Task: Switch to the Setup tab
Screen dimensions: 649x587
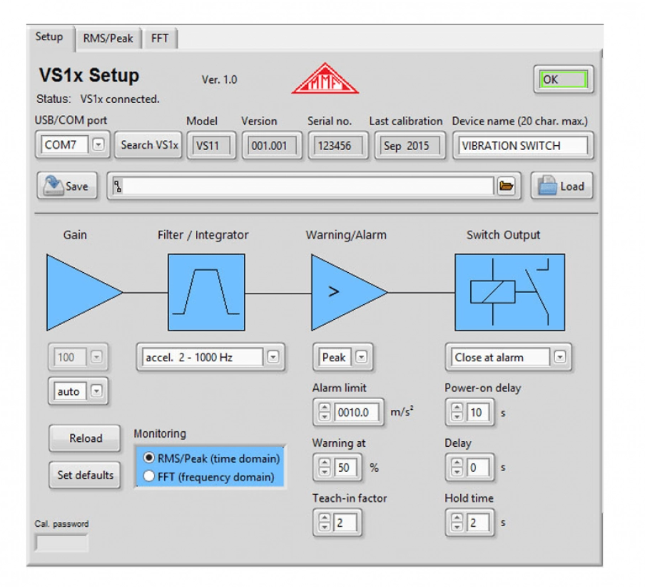Action: coord(49,37)
